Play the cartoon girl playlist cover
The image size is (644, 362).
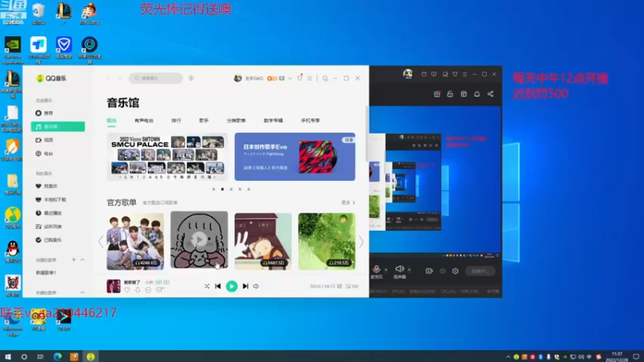coord(199,240)
